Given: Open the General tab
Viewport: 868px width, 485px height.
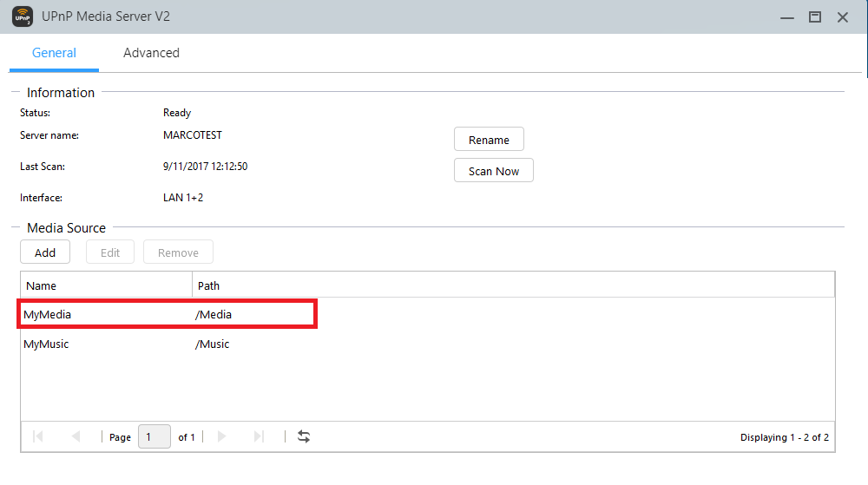Looking at the screenshot, I should click(54, 53).
